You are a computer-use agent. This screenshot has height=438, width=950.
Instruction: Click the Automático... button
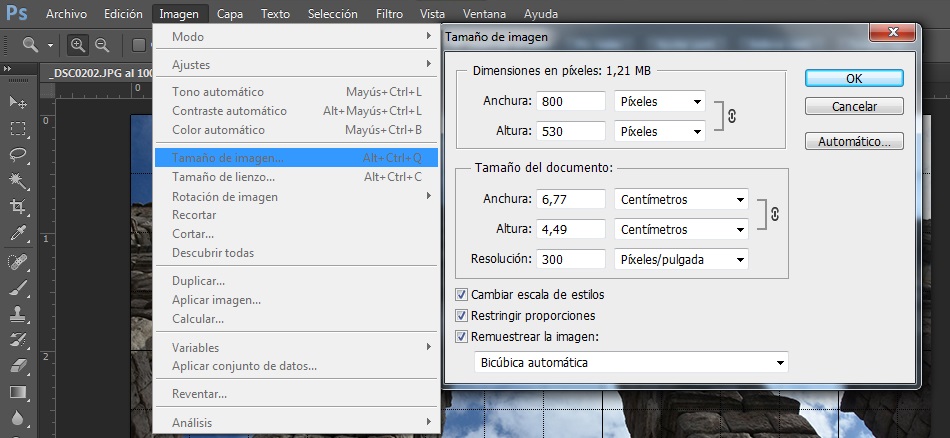[x=854, y=142]
